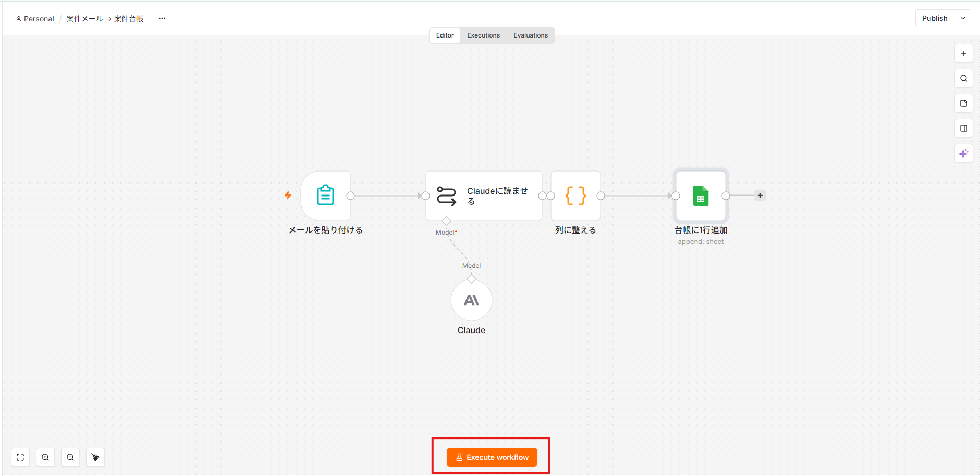Select the メールを貼り付ける clipboard trigger node
Viewport: 980px width, 476px height.
(326, 196)
